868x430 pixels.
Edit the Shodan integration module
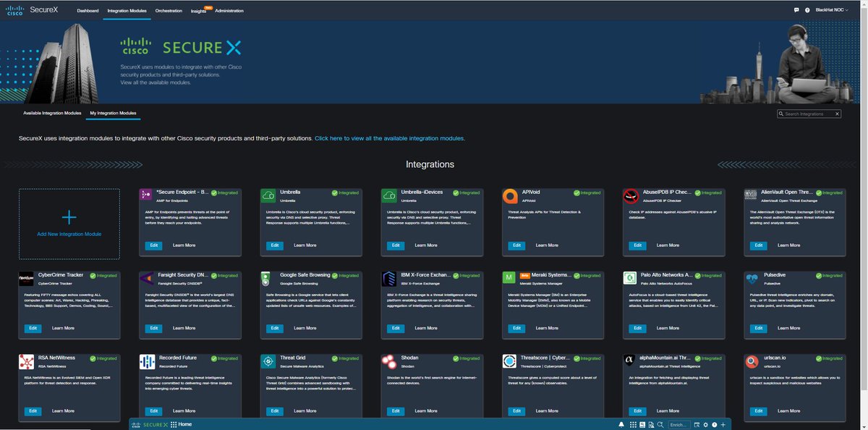click(395, 410)
